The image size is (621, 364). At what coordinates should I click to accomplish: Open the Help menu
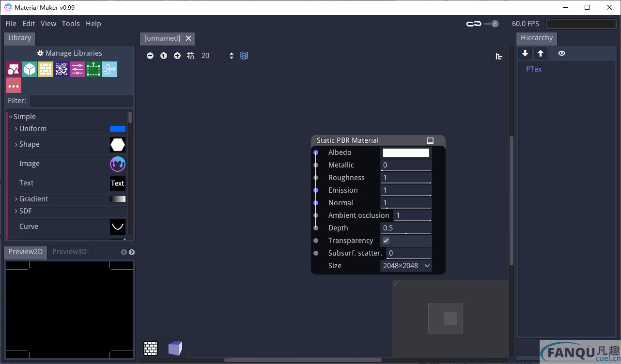pos(93,24)
